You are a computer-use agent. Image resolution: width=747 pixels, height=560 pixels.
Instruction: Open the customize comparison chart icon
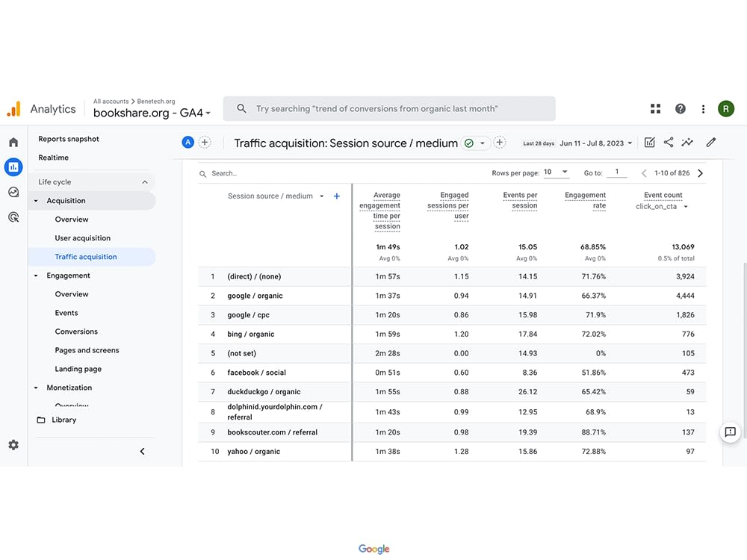tap(649, 142)
